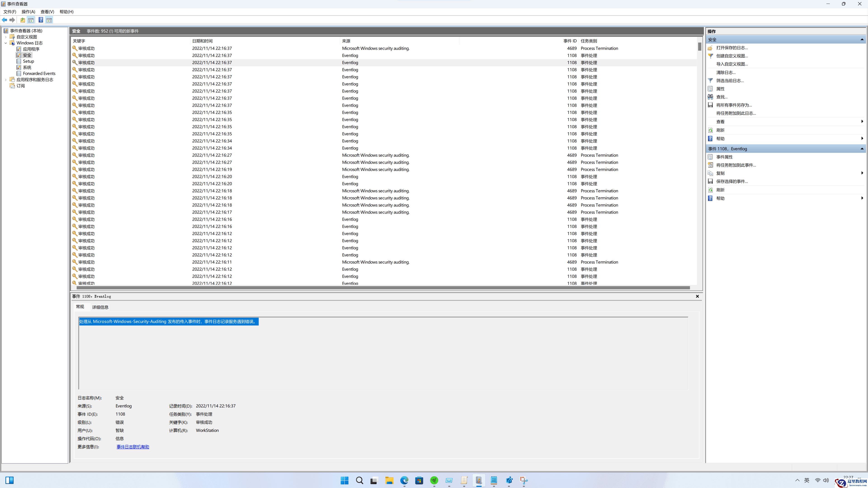
Task: Select the System log tree item
Action: coord(27,67)
